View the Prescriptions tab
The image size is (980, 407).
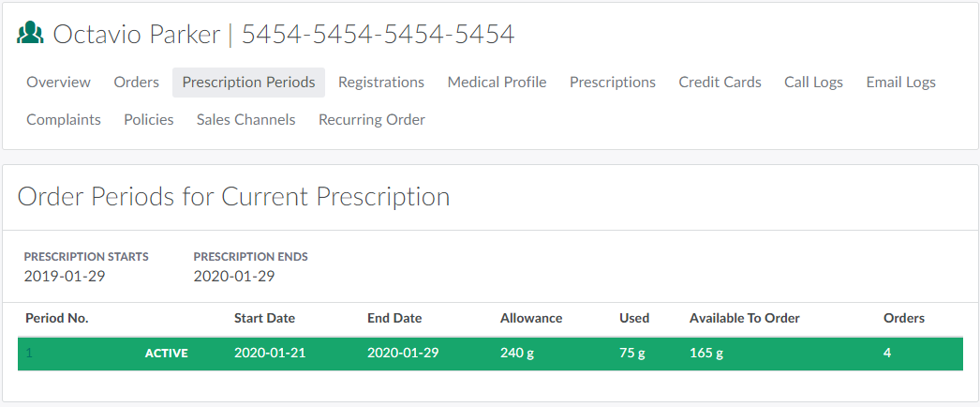[613, 83]
